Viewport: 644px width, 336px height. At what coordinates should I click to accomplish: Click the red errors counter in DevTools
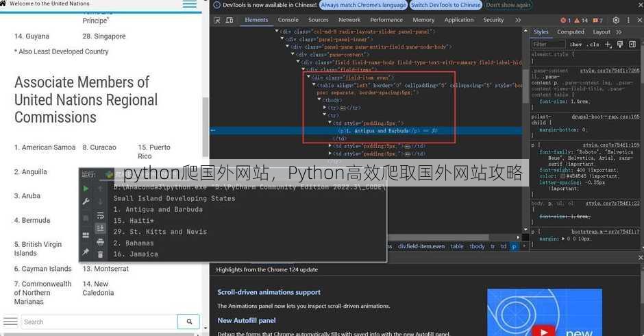click(566, 20)
